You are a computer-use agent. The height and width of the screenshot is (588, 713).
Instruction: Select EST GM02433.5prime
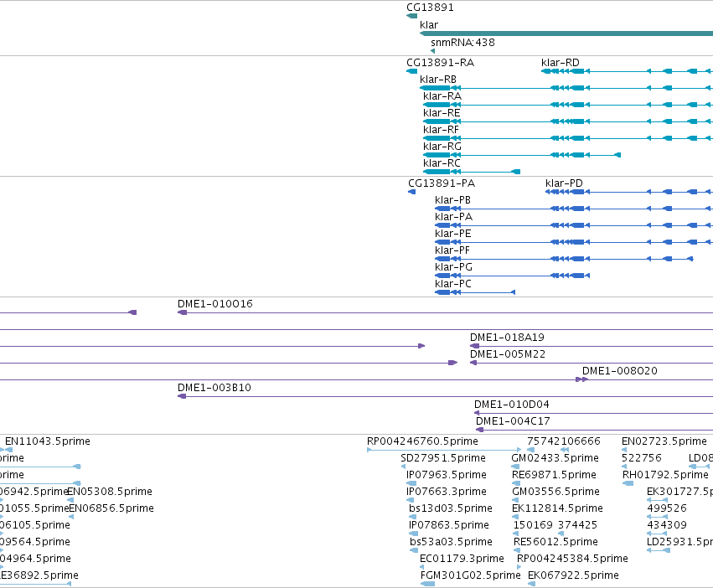tap(555, 458)
